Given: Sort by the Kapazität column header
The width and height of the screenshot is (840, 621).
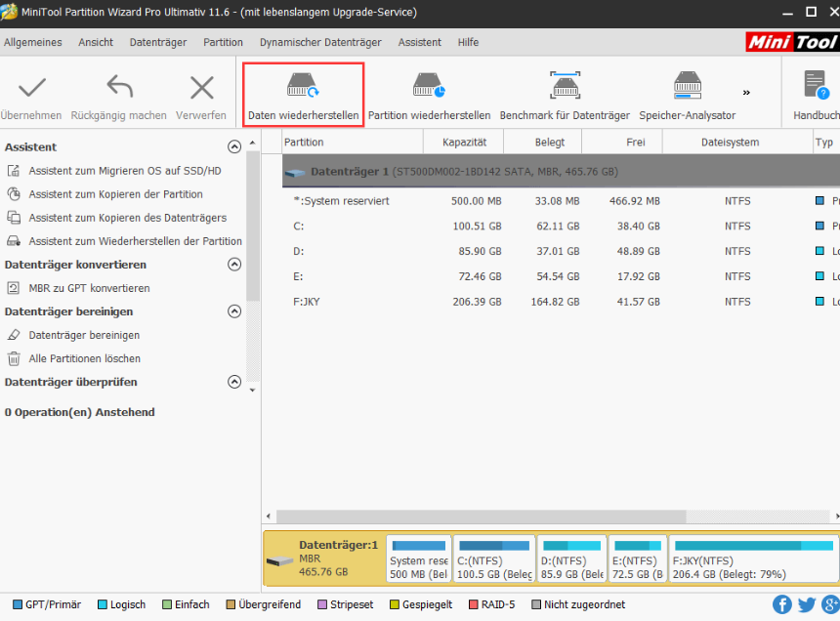Looking at the screenshot, I should click(x=464, y=142).
